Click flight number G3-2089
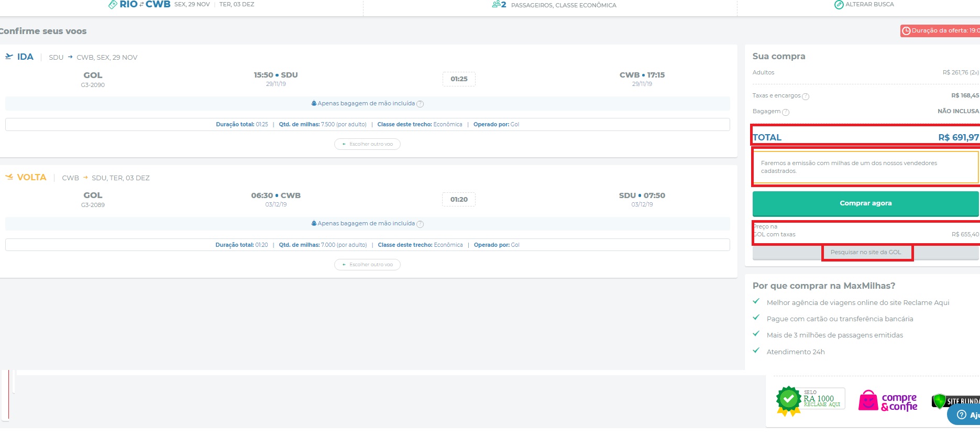The height and width of the screenshot is (436, 980). click(93, 205)
